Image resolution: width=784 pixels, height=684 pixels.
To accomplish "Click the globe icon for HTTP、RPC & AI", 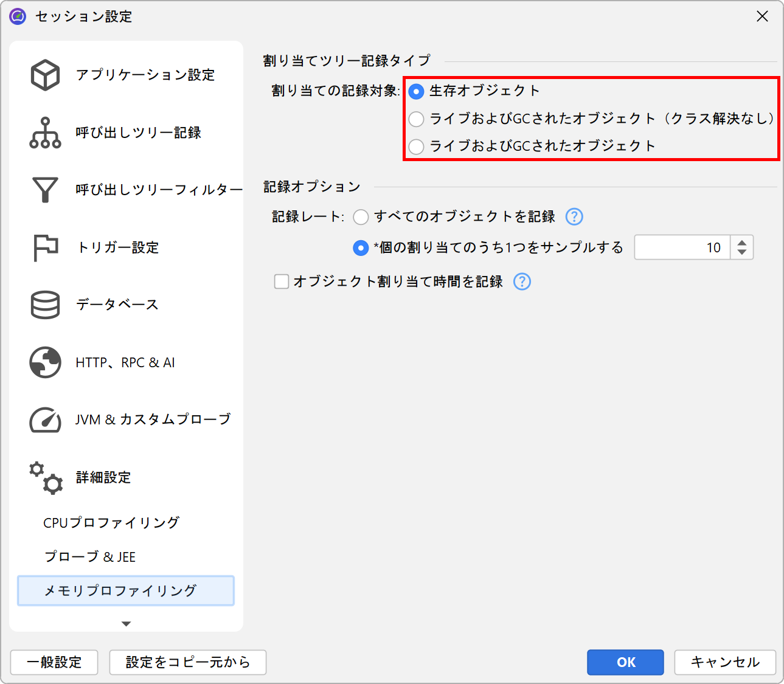I will coord(45,362).
